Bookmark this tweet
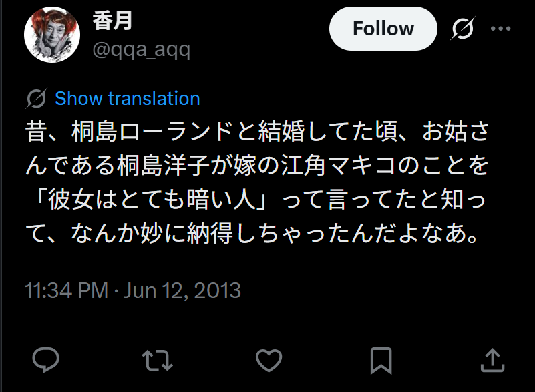The height and width of the screenshot is (392, 535). [x=381, y=360]
